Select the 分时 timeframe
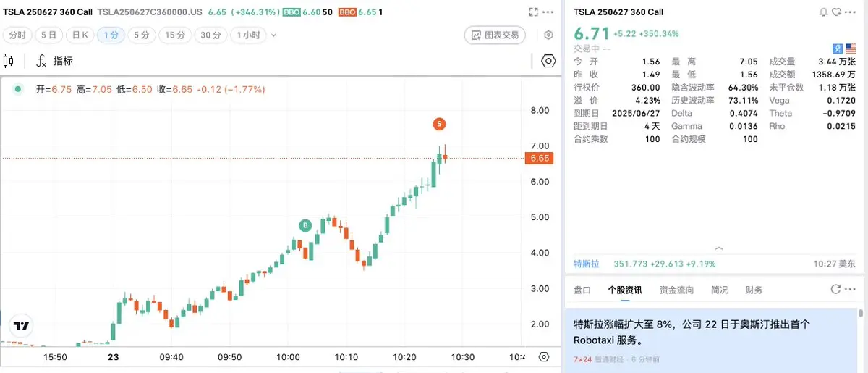 pos(18,35)
